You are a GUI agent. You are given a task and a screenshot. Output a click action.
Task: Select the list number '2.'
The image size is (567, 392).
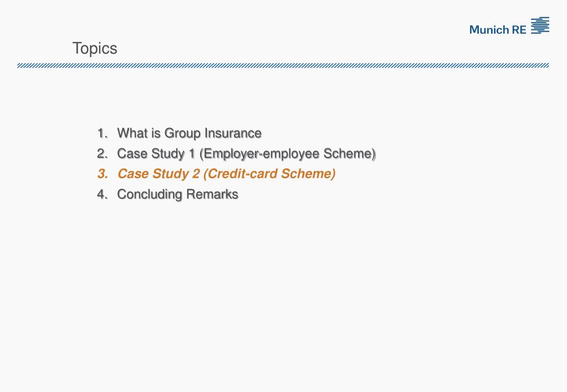pyautogui.click(x=103, y=153)
